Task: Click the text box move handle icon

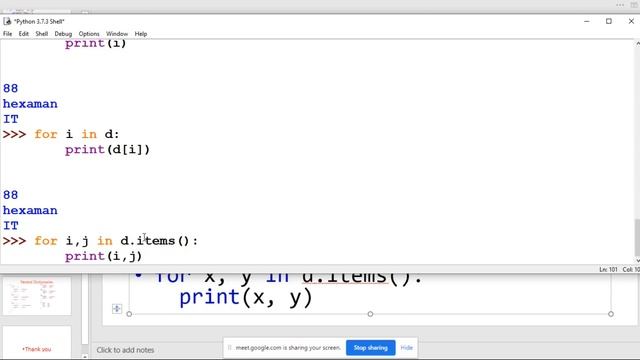Action: click(x=117, y=309)
